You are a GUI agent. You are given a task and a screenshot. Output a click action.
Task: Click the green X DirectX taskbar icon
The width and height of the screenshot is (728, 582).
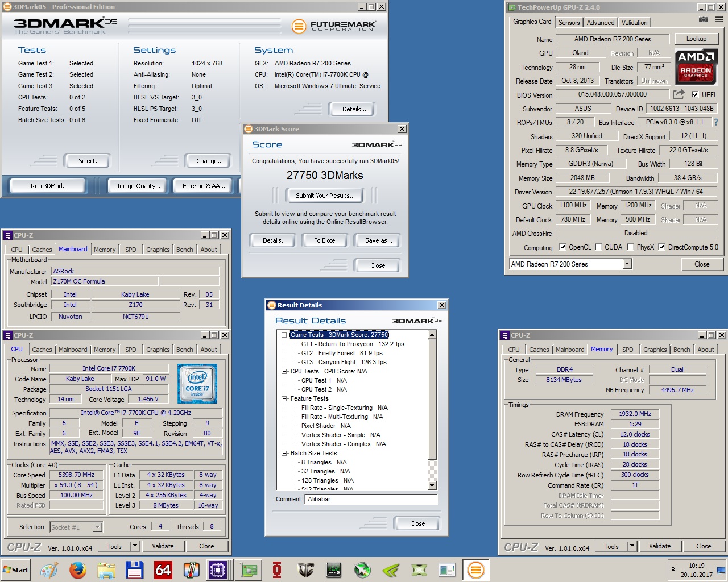(419, 570)
